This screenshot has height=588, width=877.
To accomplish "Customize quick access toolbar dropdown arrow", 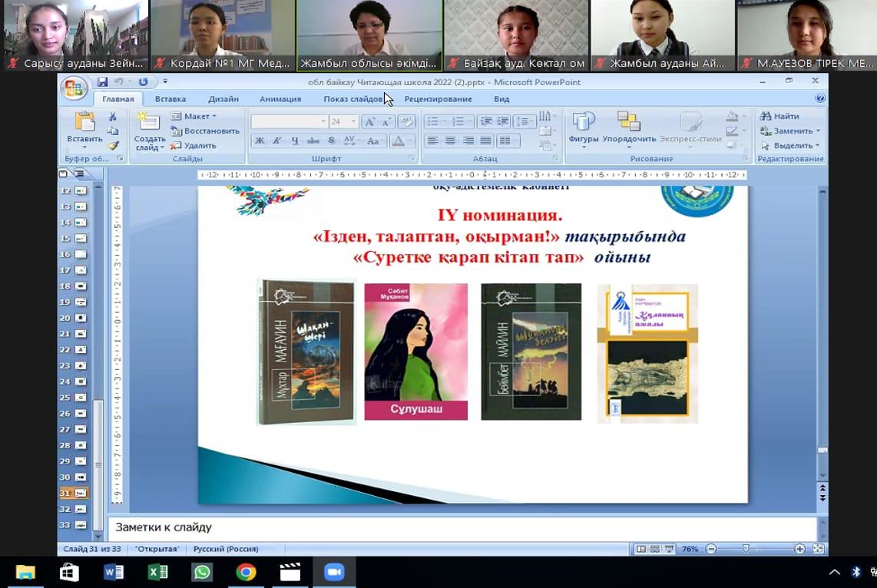I will pyautogui.click(x=165, y=81).
